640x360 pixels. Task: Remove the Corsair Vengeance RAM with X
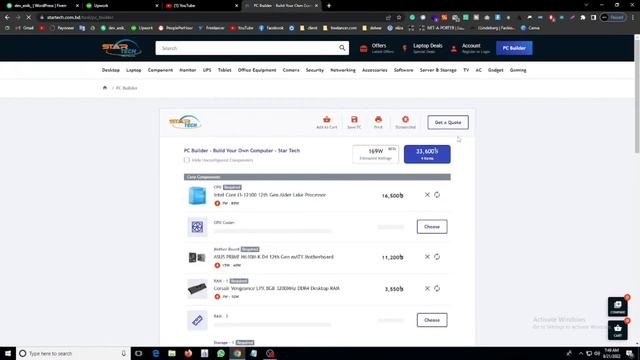tap(427, 288)
